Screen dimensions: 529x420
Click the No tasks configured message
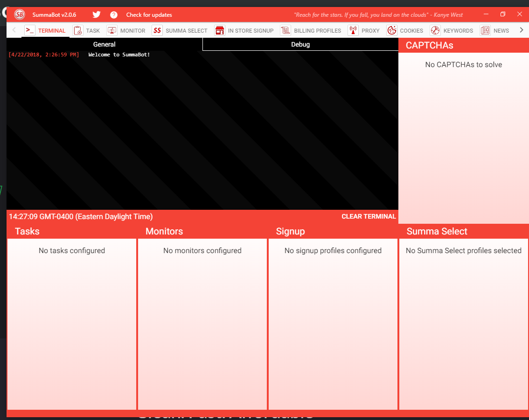pyautogui.click(x=72, y=250)
